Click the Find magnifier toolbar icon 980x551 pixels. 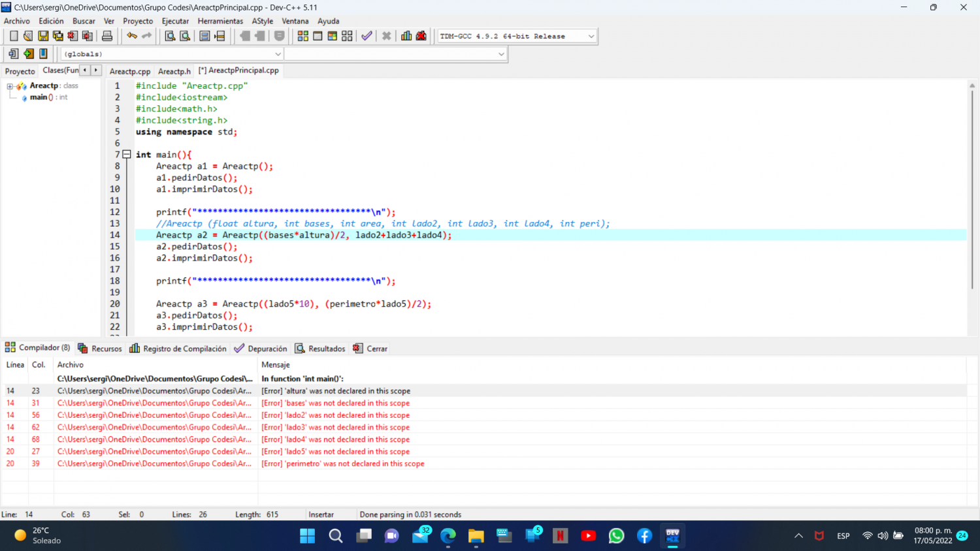tap(170, 36)
